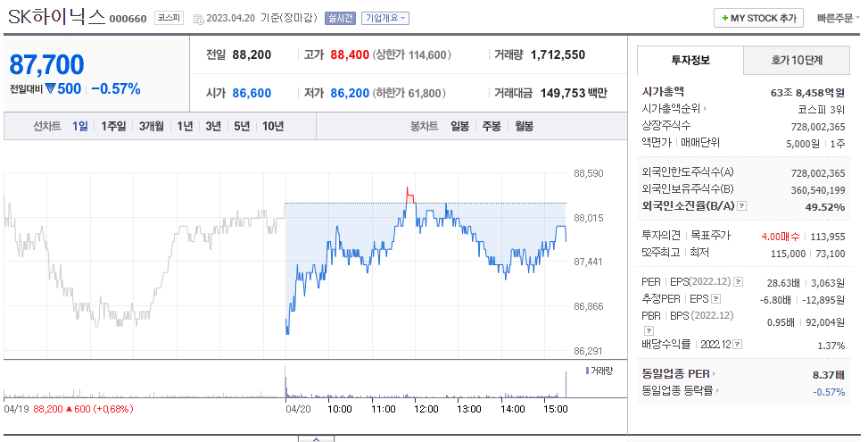Click the 15:00 label on chart axis
This screenshot has width=868, height=442.
[555, 409]
